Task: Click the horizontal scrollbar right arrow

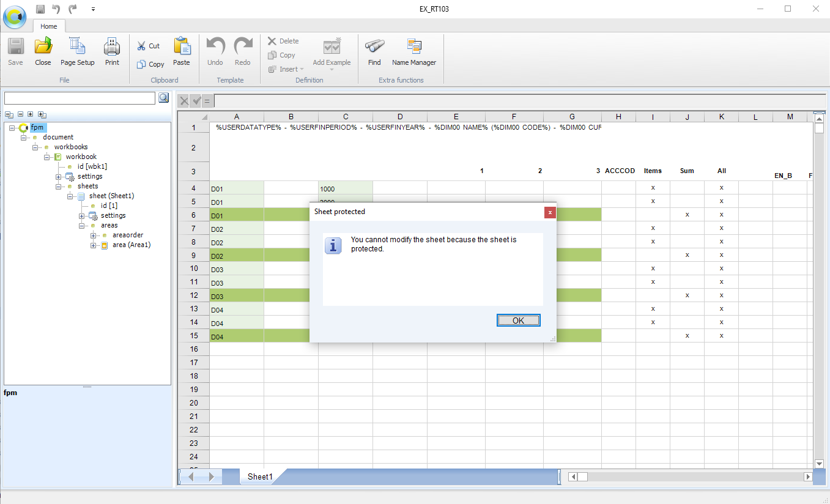Action: point(808,476)
